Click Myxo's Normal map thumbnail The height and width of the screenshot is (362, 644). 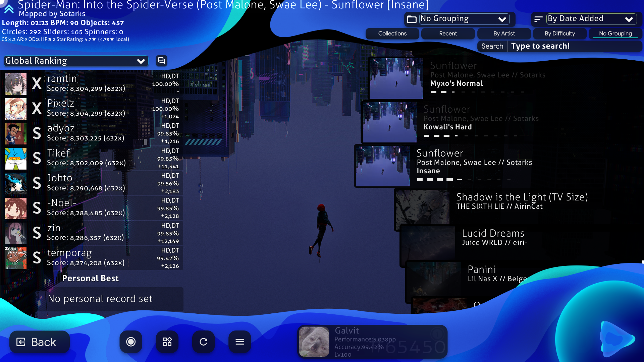pyautogui.click(x=396, y=78)
